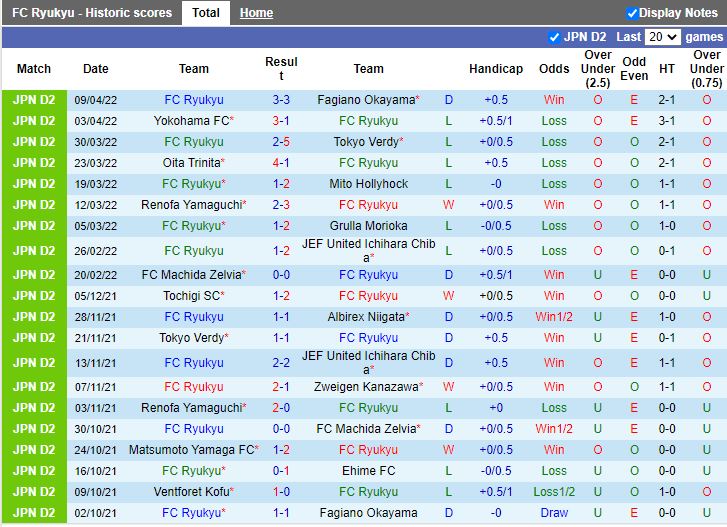The image size is (727, 527).
Task: Open Fagiano Okayama in 02/10/21 row
Action: click(369, 513)
